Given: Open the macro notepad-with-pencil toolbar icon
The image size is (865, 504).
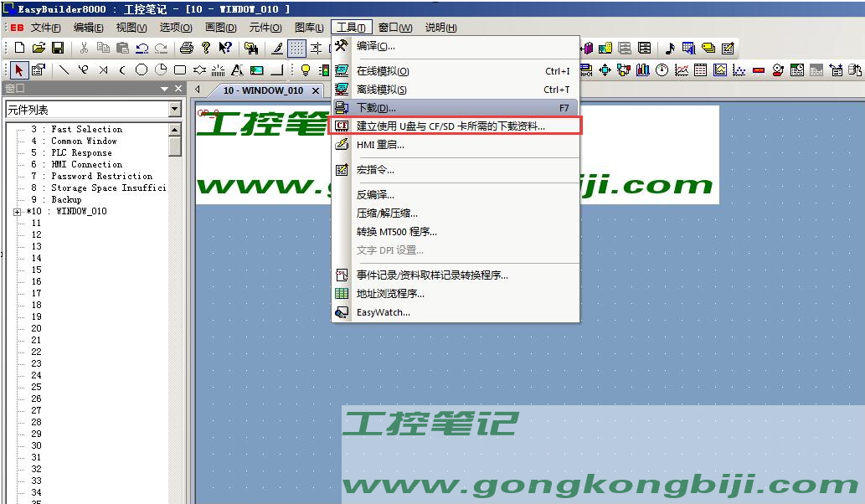Looking at the screenshot, I should [728, 48].
